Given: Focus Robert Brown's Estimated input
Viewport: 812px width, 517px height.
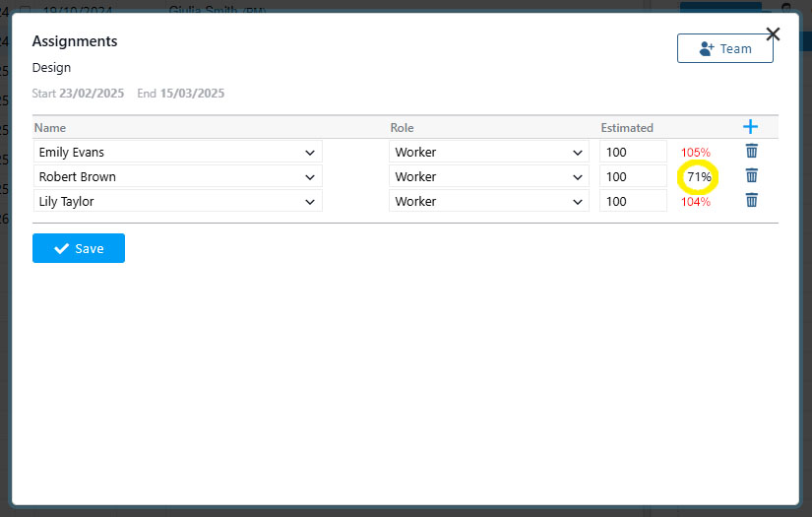Looking at the screenshot, I should [633, 177].
